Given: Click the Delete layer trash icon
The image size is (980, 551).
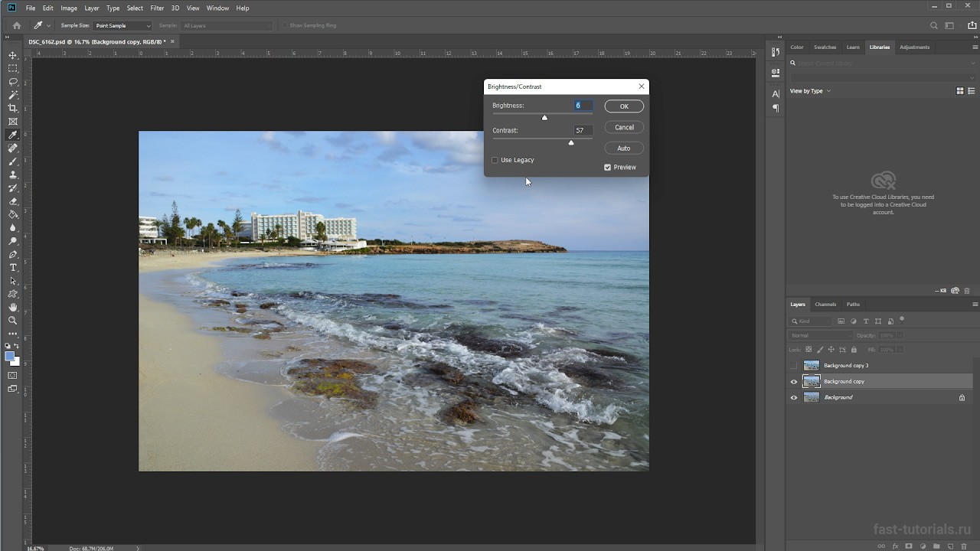Looking at the screenshot, I should (962, 546).
